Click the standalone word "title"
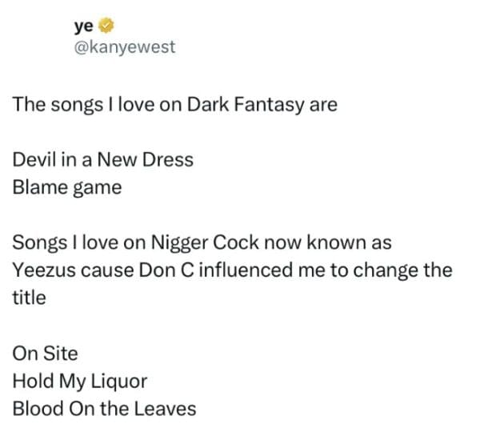 point(29,297)
